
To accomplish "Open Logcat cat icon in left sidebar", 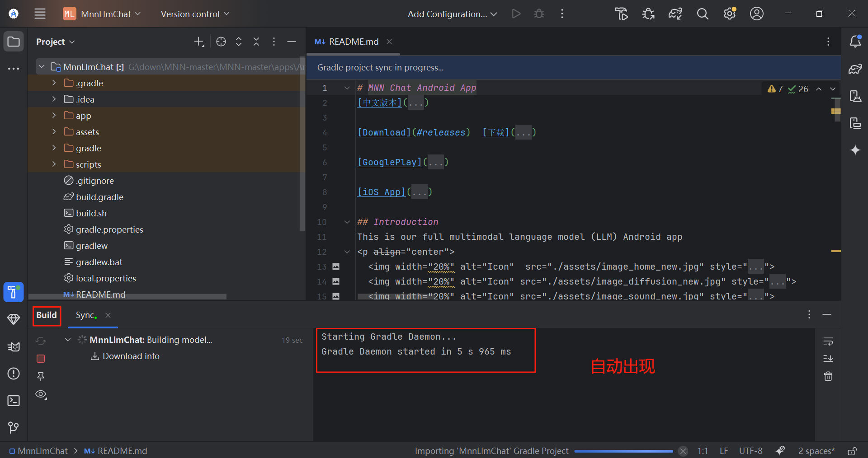I will 14,346.
